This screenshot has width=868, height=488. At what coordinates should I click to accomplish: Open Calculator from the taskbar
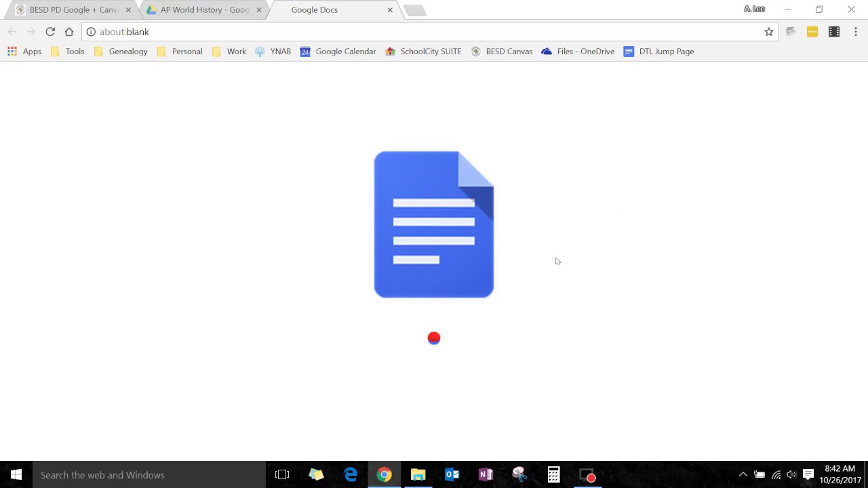tap(553, 475)
